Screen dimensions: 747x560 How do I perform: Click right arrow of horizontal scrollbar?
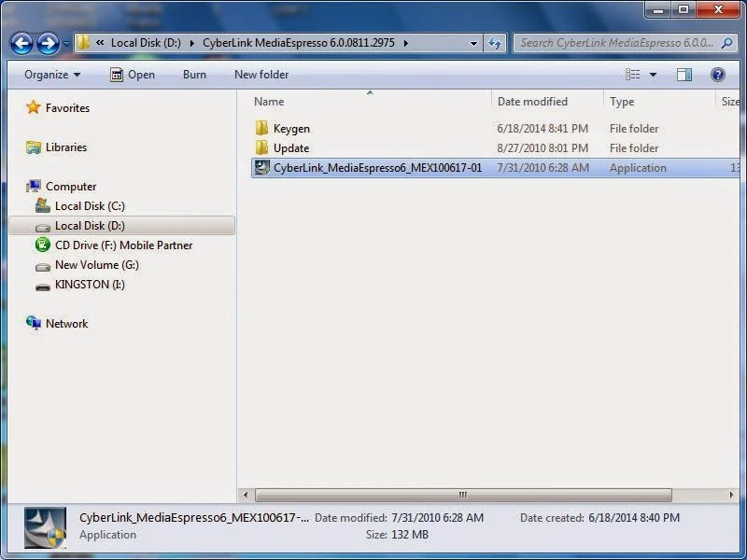[731, 495]
